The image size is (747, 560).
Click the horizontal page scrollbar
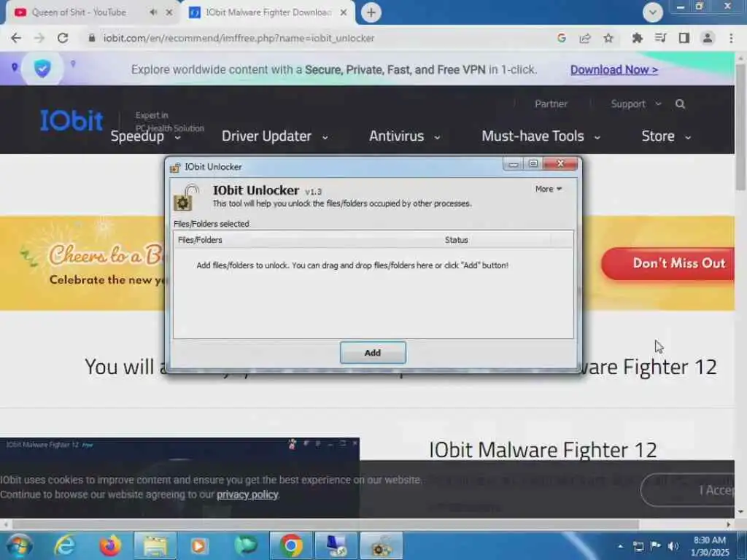325,524
